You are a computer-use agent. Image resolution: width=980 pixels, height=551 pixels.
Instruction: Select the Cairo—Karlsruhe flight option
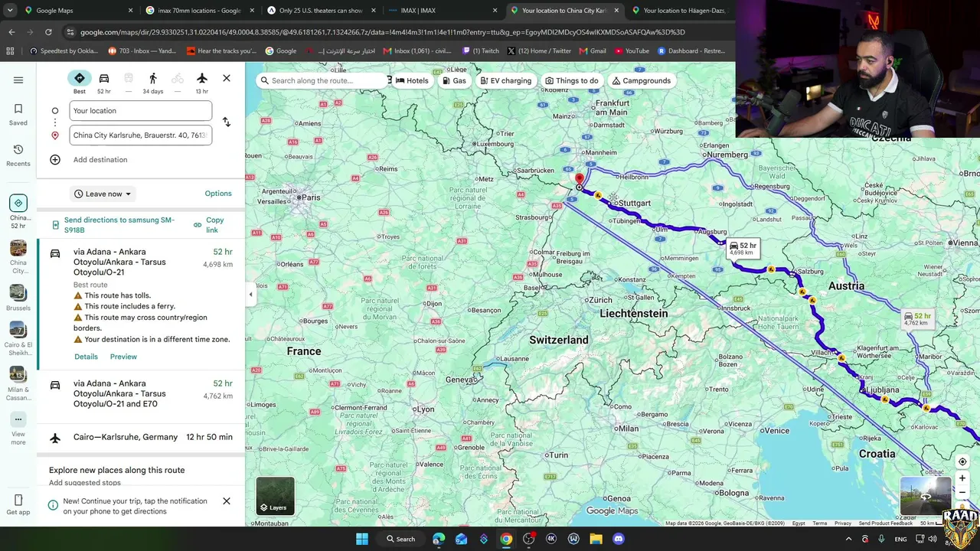pyautogui.click(x=141, y=438)
